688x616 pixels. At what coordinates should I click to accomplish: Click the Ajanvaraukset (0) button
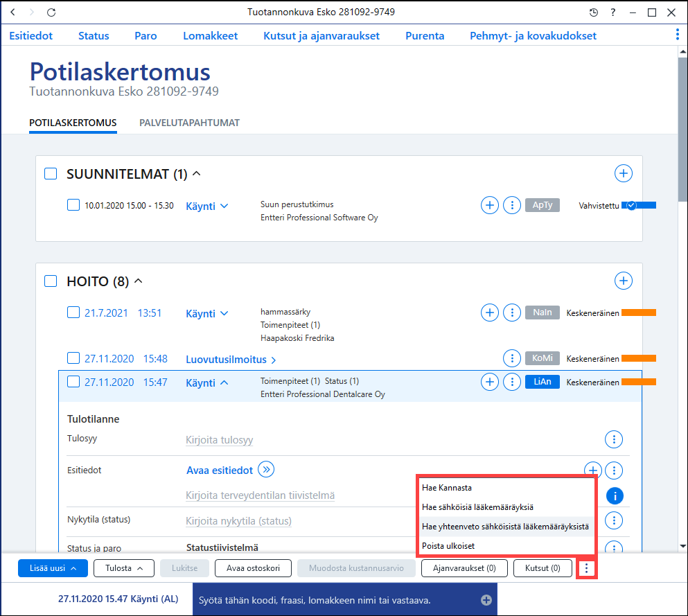pos(464,568)
